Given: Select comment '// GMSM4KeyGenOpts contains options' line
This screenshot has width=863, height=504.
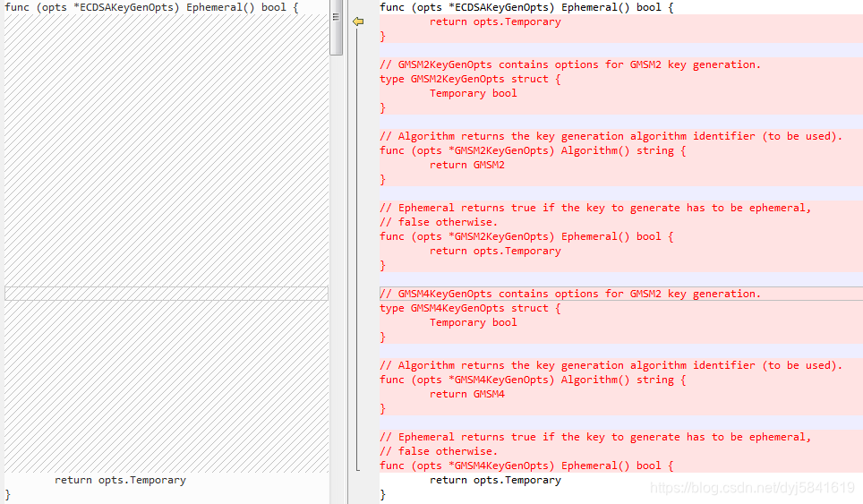Looking at the screenshot, I should tap(570, 294).
